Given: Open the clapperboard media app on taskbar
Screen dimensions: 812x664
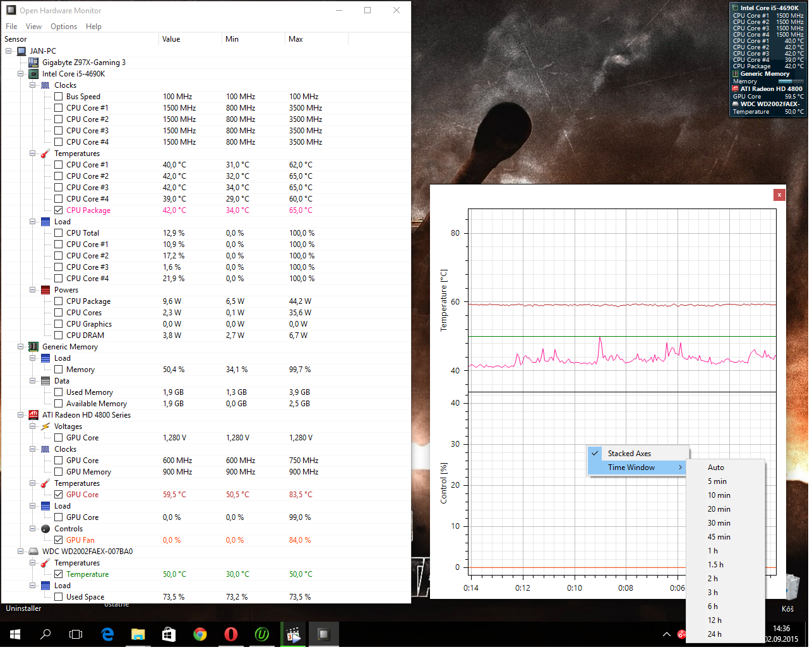Looking at the screenshot, I should 293,634.
